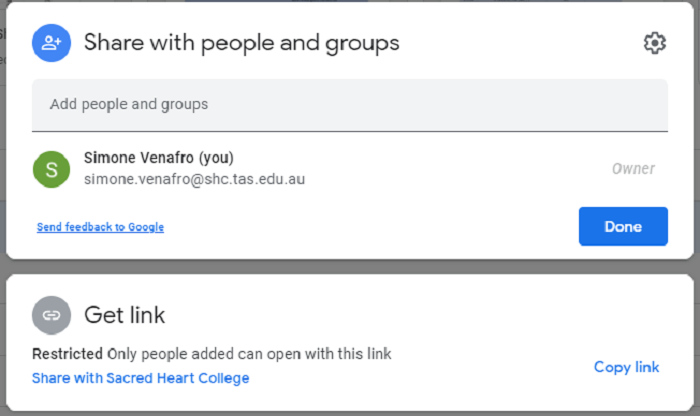Click empty area of Get link card

[x=450, y=315]
